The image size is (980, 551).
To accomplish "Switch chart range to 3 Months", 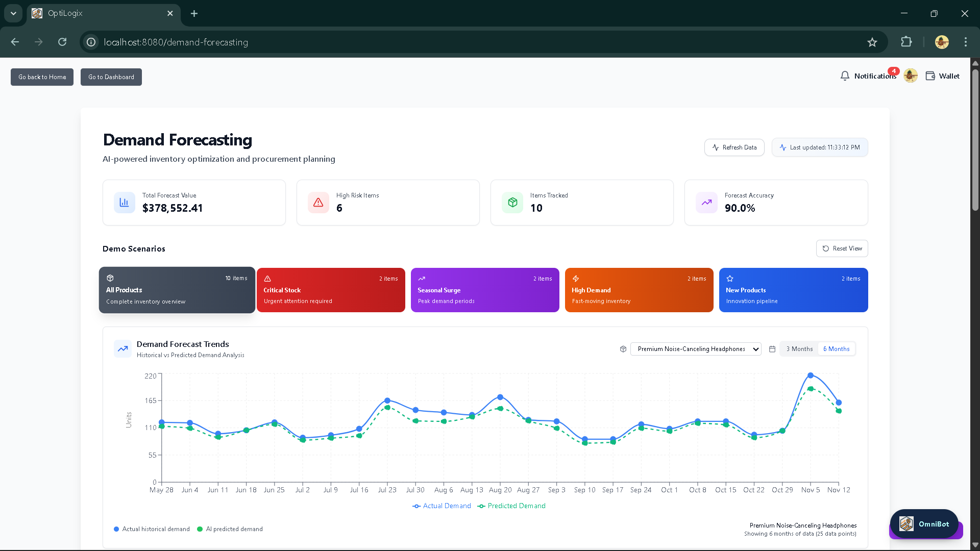I will (799, 349).
